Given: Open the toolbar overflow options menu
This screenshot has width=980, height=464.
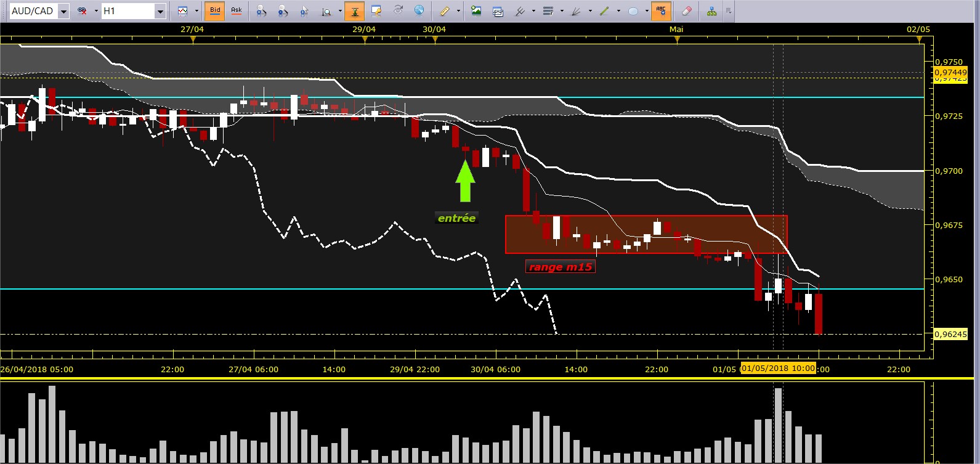Looking at the screenshot, I should 729,11.
